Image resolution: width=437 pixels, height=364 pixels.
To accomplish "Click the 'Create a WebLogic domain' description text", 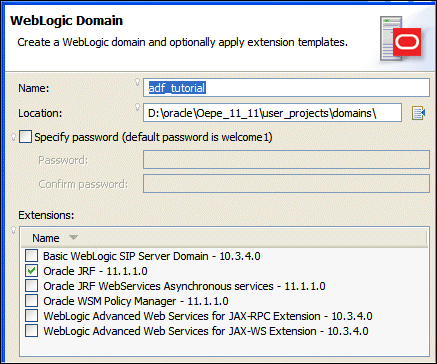I will (183, 43).
